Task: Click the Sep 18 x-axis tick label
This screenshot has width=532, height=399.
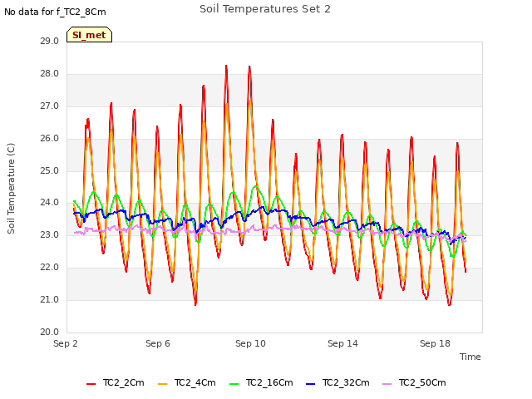Action: pyautogui.click(x=435, y=343)
